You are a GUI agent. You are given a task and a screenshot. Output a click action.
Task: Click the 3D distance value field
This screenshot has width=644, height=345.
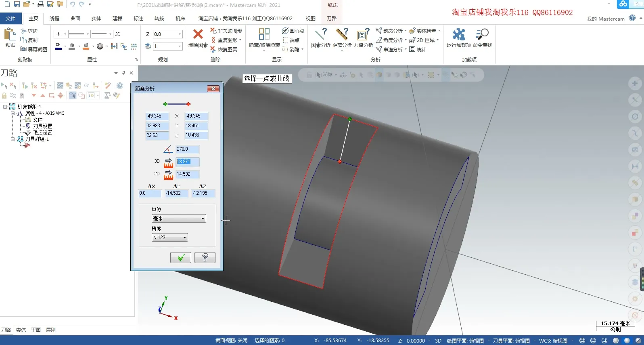coord(187,162)
